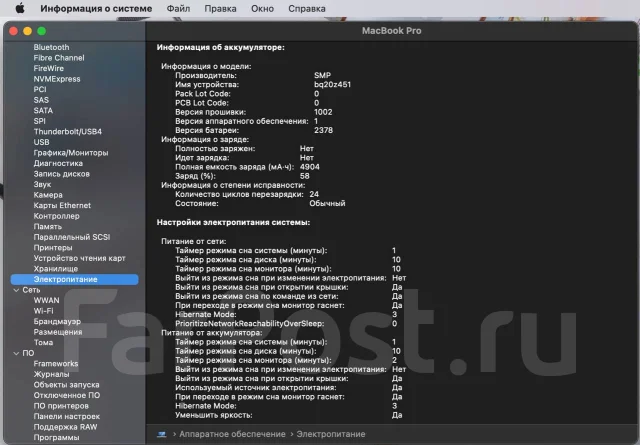Collapse the Сеть section
The image size is (640, 445).
coord(16,290)
